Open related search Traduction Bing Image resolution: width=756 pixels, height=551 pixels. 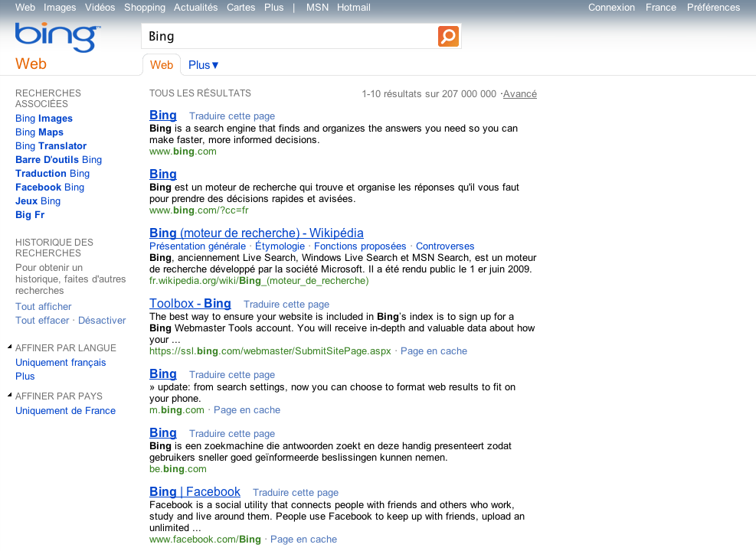click(x=52, y=174)
